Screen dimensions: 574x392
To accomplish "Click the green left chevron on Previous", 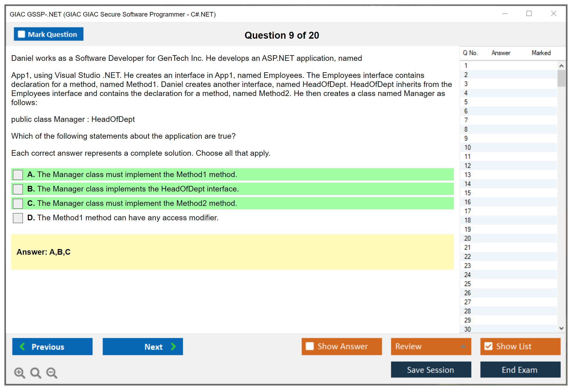I will click(x=22, y=346).
